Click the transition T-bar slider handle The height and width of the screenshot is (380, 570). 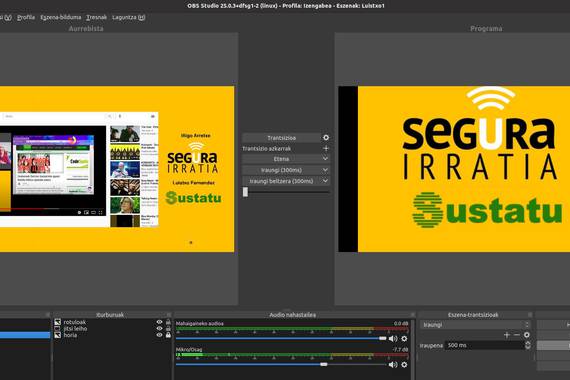click(x=245, y=192)
